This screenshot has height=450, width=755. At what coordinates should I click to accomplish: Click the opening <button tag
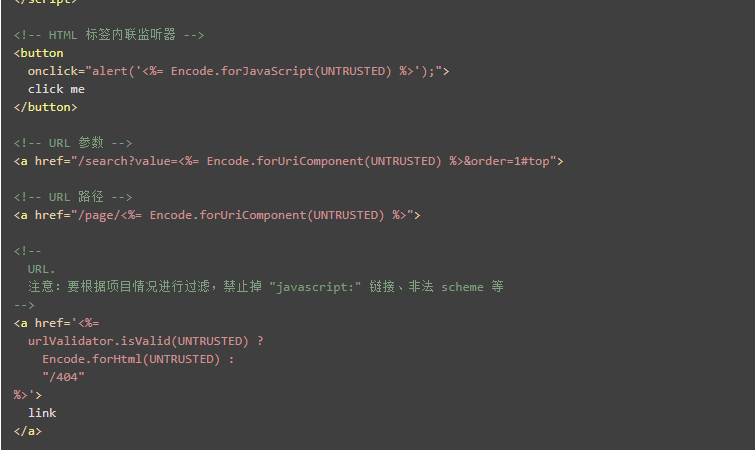coord(39,53)
